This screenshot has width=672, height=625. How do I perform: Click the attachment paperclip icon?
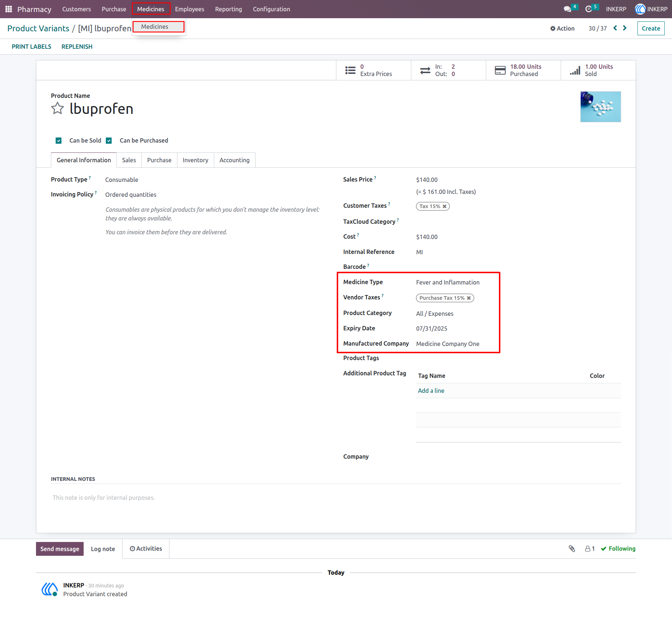pyautogui.click(x=572, y=549)
